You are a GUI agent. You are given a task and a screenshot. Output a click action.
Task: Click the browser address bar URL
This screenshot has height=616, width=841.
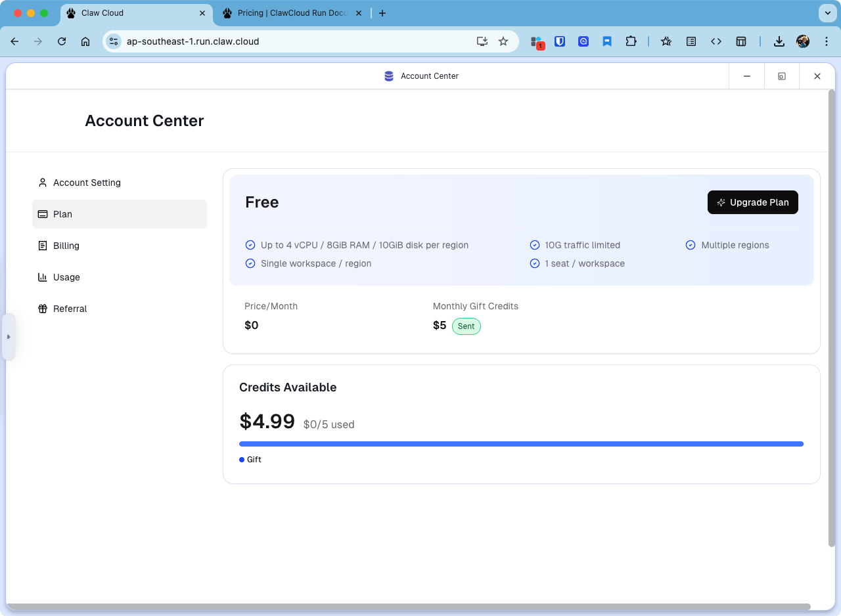click(x=193, y=41)
